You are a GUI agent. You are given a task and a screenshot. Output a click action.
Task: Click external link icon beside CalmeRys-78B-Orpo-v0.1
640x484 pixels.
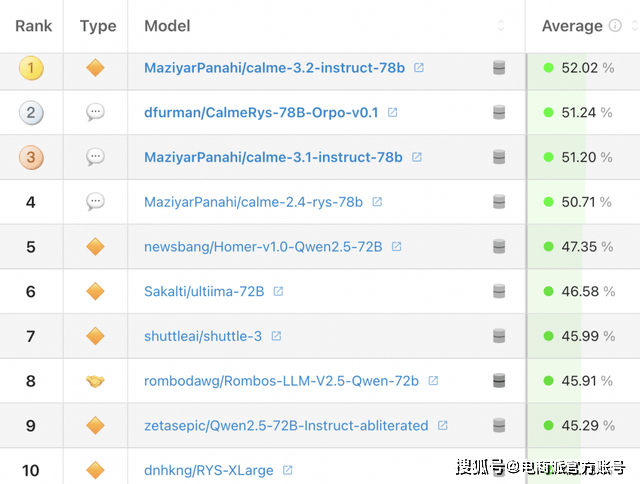click(392, 112)
